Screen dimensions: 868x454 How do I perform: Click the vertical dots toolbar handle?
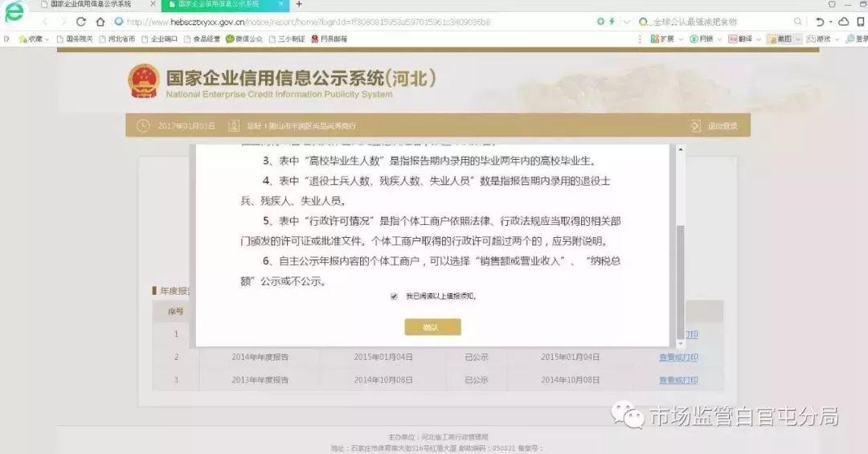[x=640, y=39]
